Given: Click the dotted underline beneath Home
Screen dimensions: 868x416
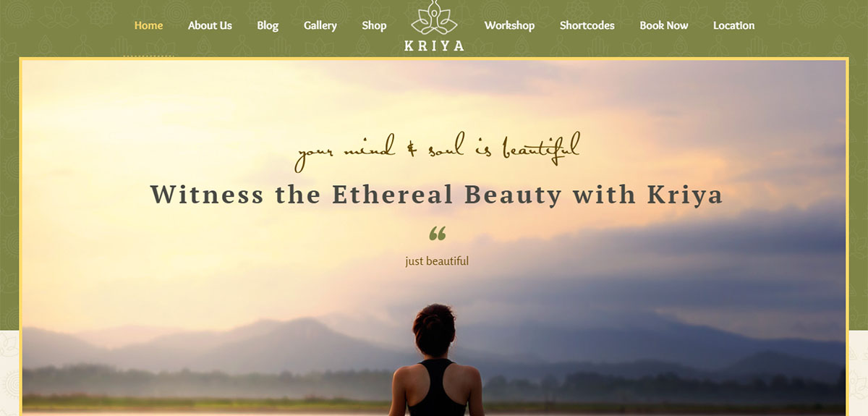Looking at the screenshot, I should 148,55.
